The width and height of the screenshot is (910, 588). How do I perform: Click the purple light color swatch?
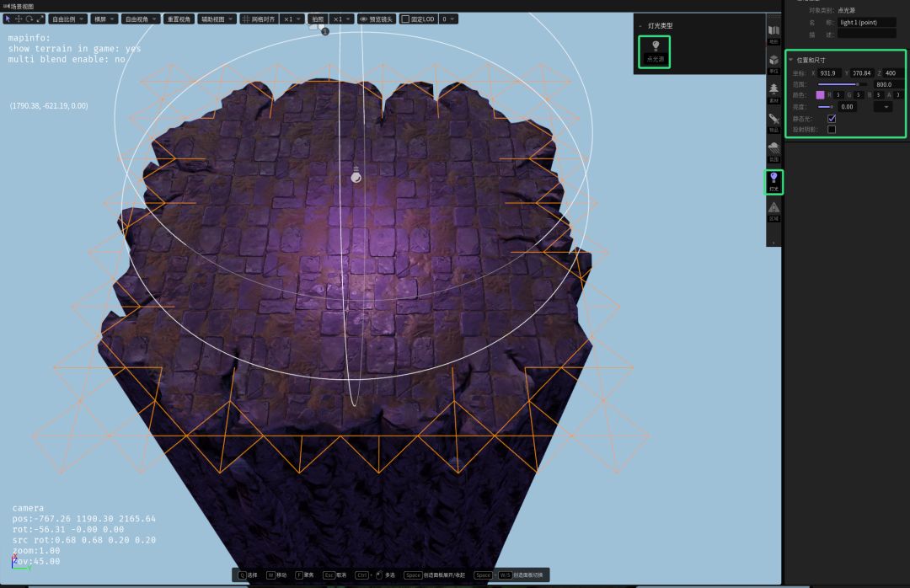click(x=820, y=95)
